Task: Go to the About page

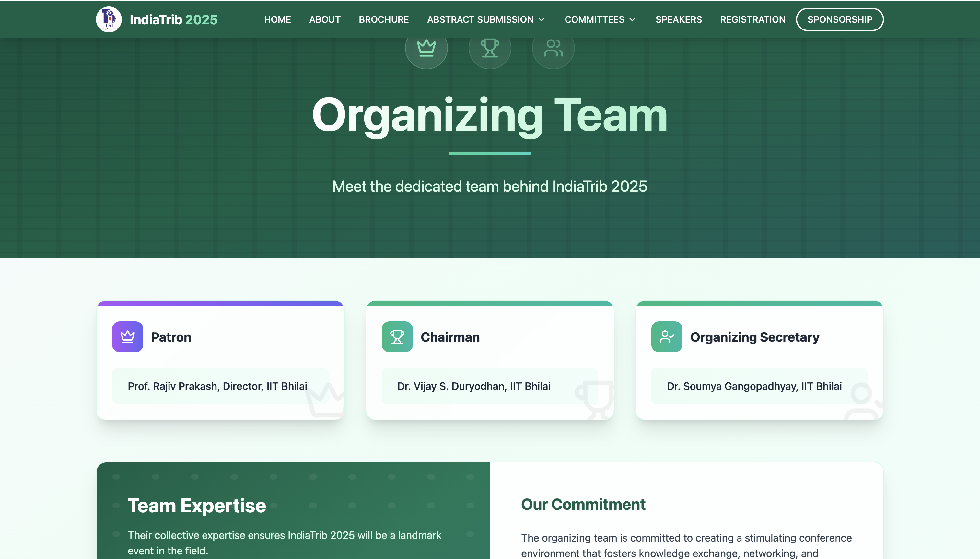Action: coord(325,19)
